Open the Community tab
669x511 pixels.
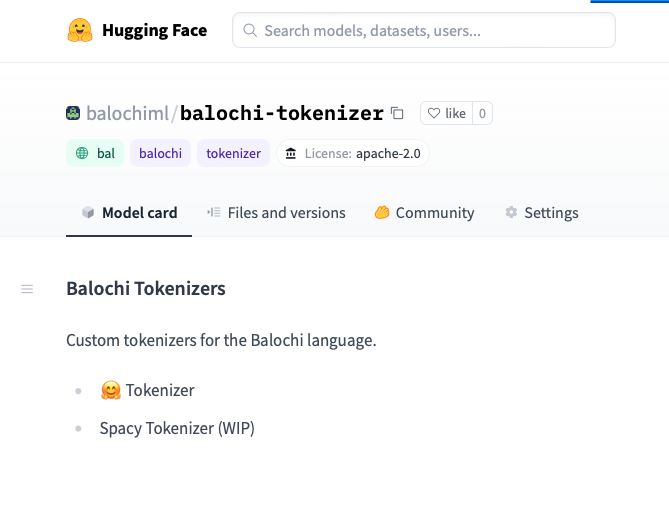[x=424, y=213]
